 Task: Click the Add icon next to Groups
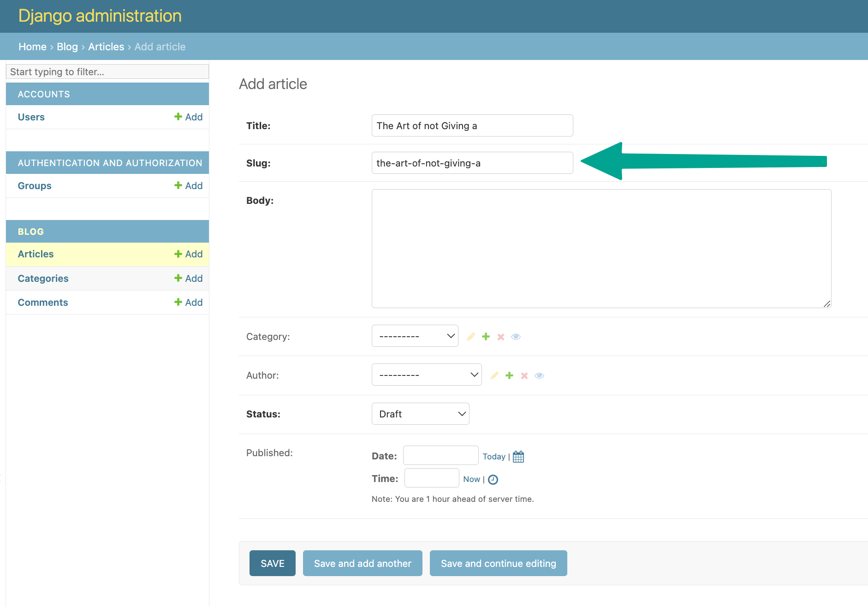pyautogui.click(x=188, y=185)
